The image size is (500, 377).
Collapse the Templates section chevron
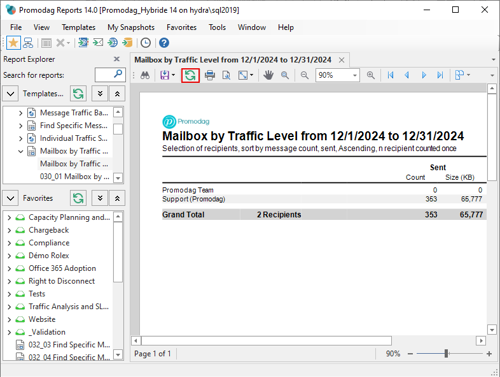tap(11, 94)
